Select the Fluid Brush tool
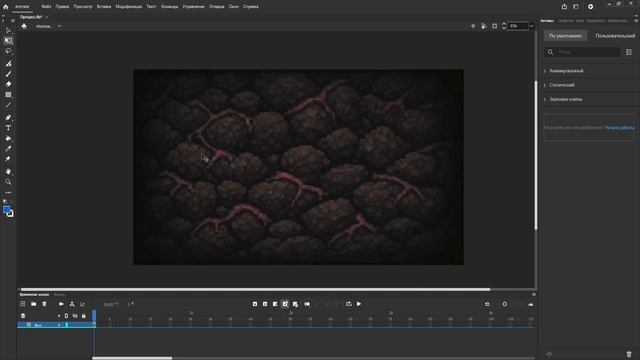 (x=8, y=63)
